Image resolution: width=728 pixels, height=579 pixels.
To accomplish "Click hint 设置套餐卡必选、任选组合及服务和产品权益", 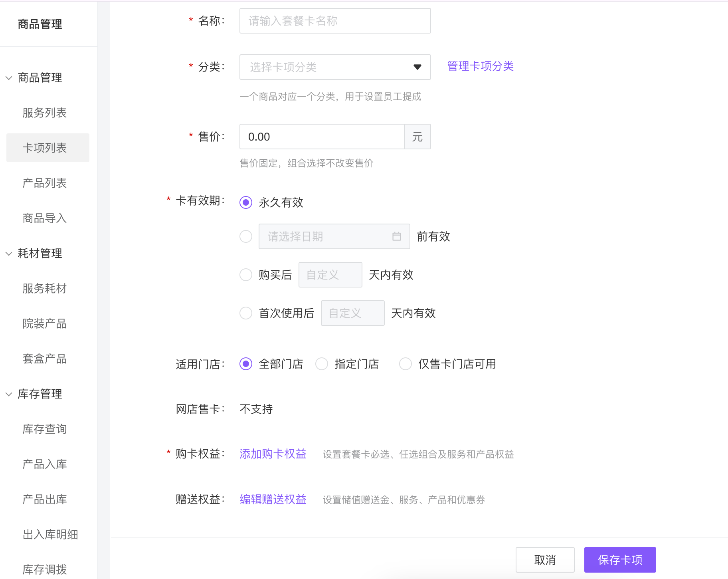I will point(418,454).
